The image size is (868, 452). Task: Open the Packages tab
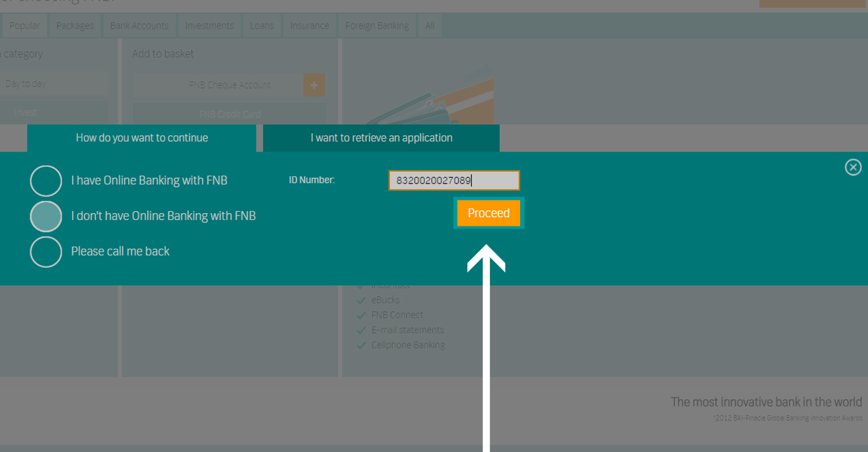tap(75, 26)
